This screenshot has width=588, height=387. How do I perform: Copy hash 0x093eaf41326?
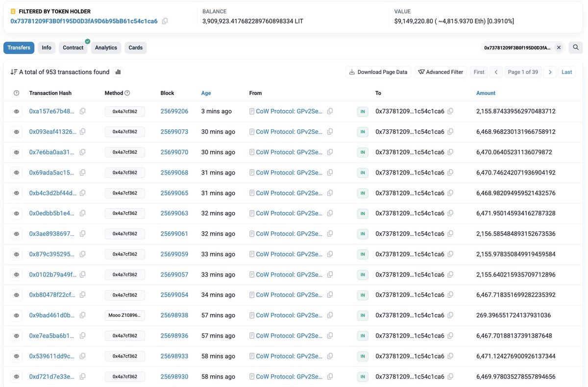coord(82,132)
